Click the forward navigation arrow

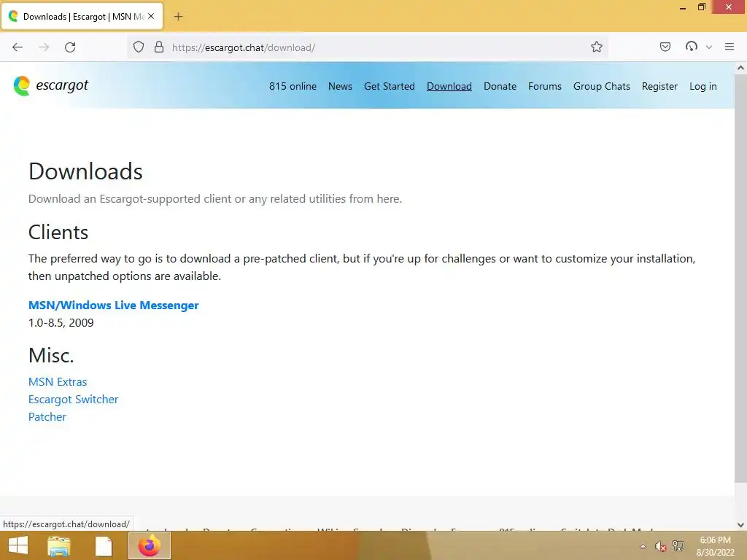tap(44, 47)
